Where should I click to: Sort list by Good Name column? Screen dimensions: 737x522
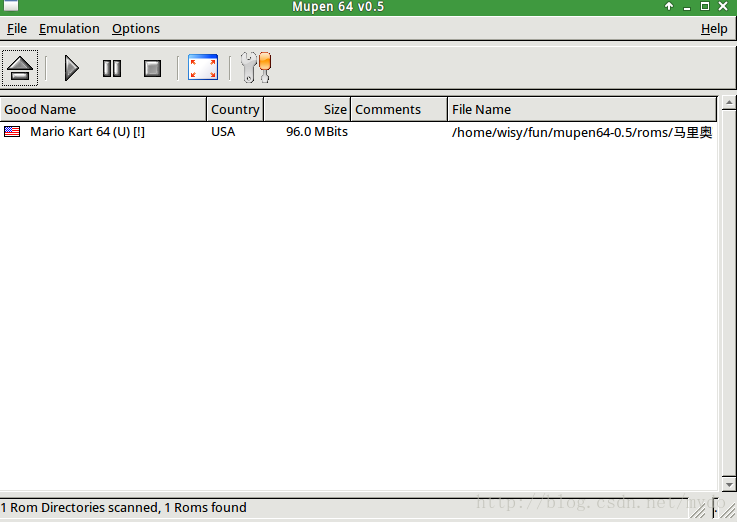pos(103,109)
